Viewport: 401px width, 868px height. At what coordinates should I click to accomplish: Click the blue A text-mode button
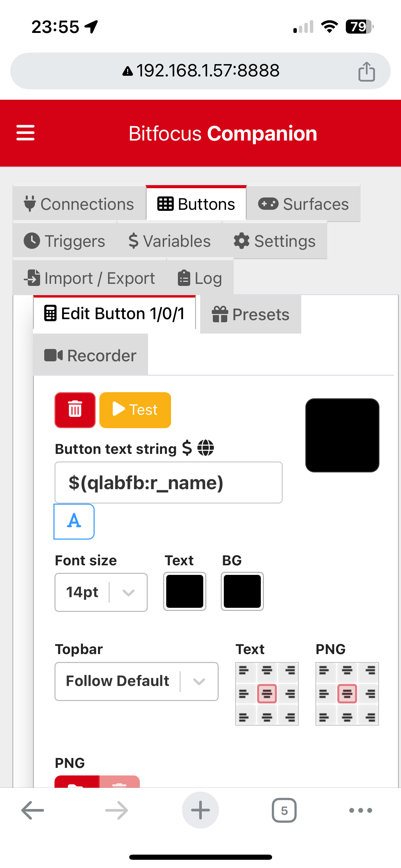point(74,521)
